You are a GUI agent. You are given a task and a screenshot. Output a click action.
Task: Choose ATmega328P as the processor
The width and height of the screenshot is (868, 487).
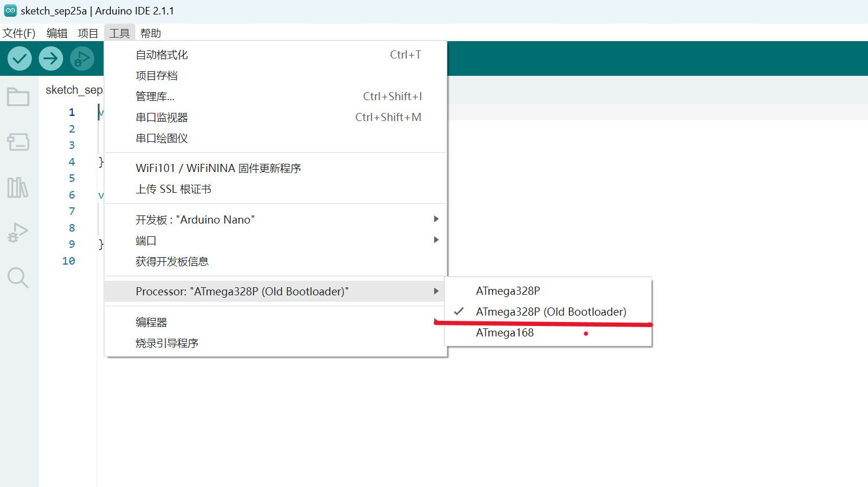click(507, 291)
